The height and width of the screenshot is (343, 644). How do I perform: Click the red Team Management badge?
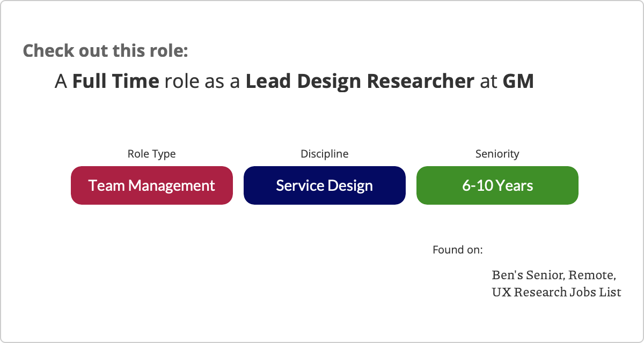(152, 185)
